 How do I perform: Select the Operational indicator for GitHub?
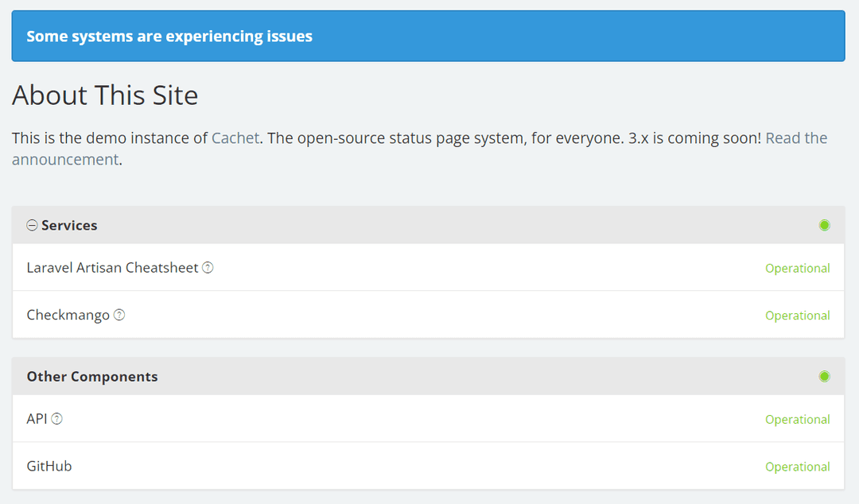pos(798,467)
